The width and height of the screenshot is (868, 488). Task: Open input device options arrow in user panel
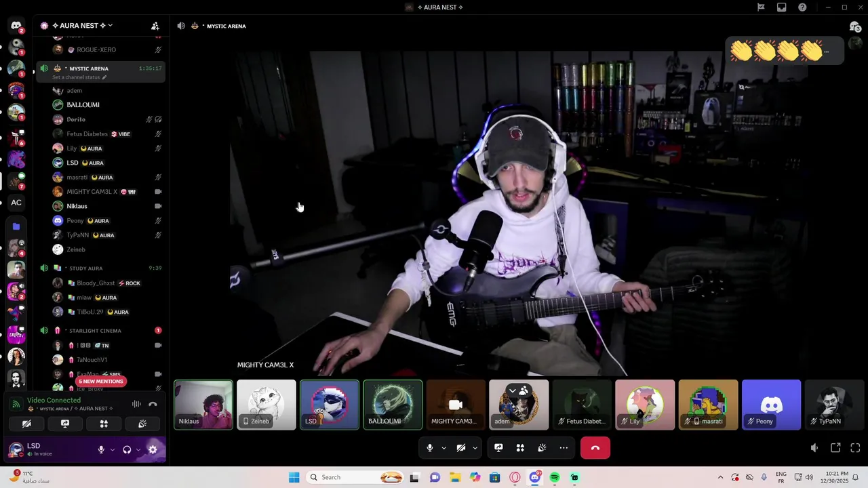click(x=113, y=449)
